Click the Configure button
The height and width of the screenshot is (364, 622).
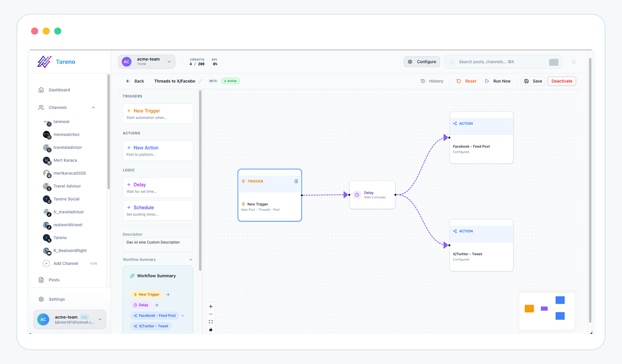coord(422,62)
